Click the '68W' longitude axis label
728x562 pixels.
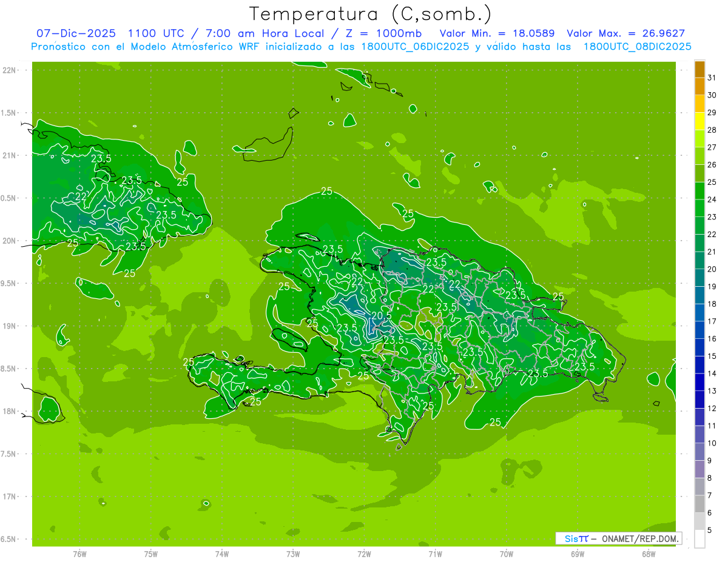point(649,554)
